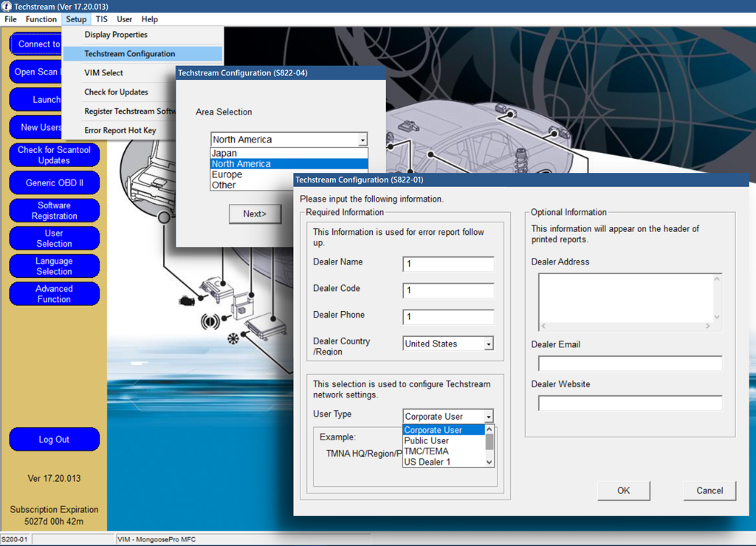Choose Public User from user type list
The width and height of the screenshot is (756, 546).
[426, 441]
